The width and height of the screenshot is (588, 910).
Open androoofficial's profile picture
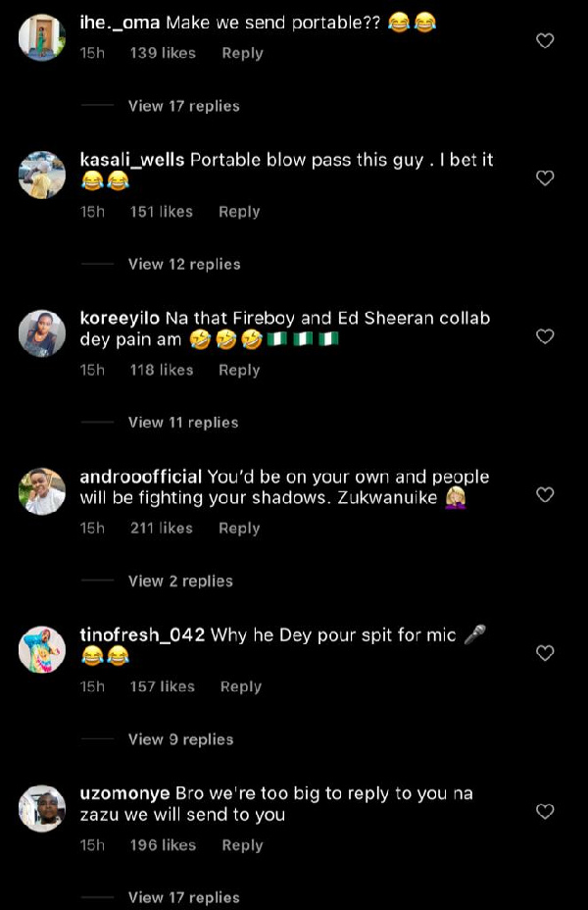42,491
